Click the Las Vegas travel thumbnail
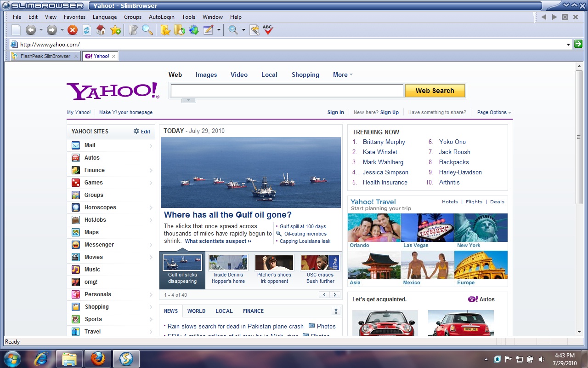The height and width of the screenshot is (368, 588). [x=427, y=228]
